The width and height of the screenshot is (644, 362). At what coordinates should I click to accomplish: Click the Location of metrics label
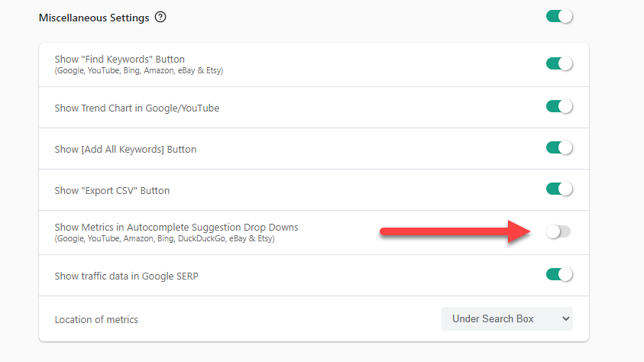(96, 320)
